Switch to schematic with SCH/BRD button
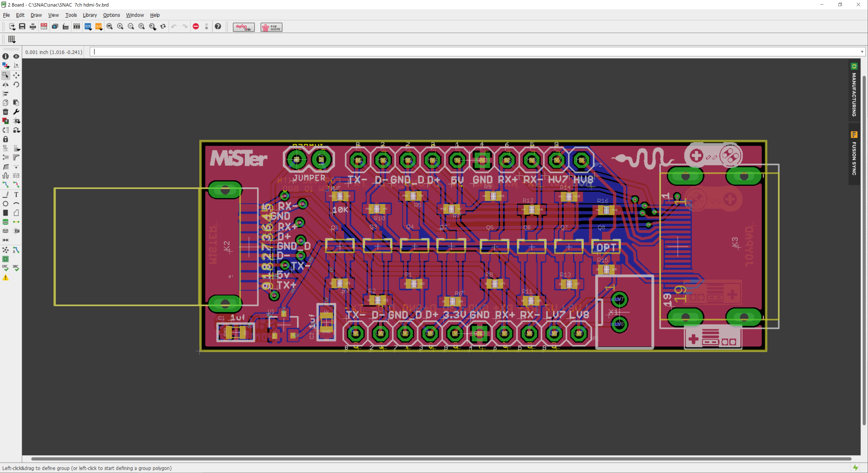The image size is (868, 473). pos(44,26)
